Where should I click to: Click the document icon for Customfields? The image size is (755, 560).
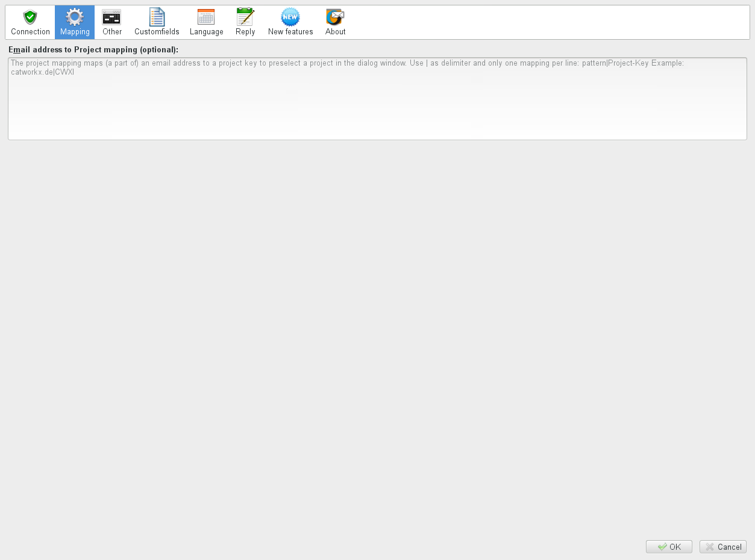(157, 17)
